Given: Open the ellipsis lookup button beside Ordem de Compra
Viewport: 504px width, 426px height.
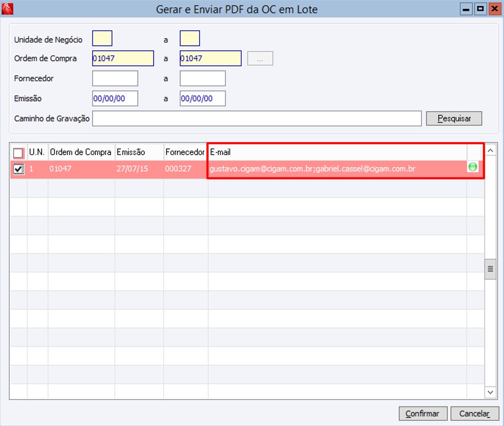Looking at the screenshot, I should (x=260, y=59).
